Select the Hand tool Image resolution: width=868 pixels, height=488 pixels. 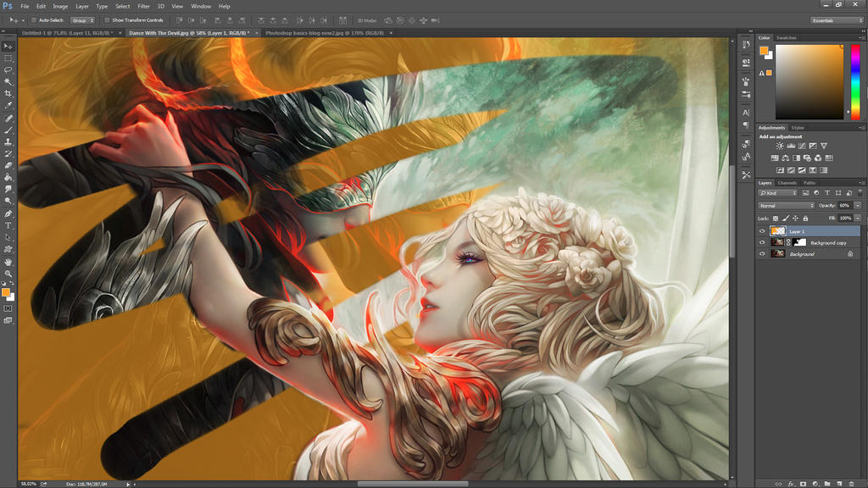(8, 262)
